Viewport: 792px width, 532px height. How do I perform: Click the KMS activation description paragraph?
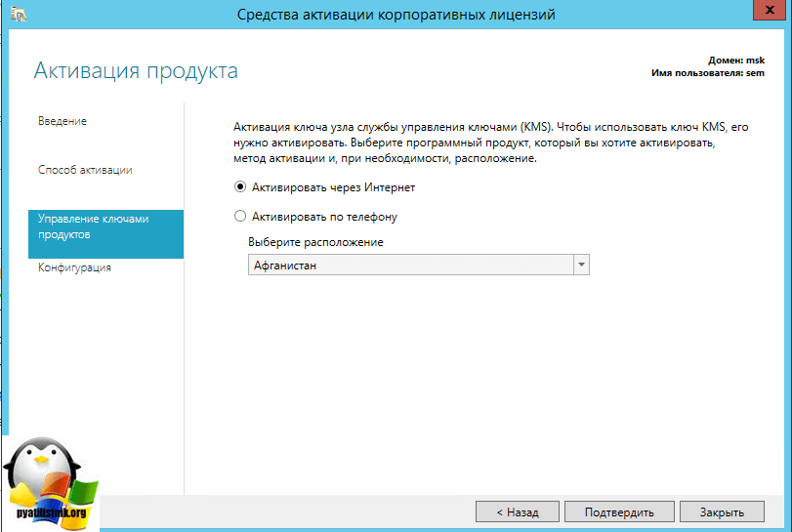491,143
